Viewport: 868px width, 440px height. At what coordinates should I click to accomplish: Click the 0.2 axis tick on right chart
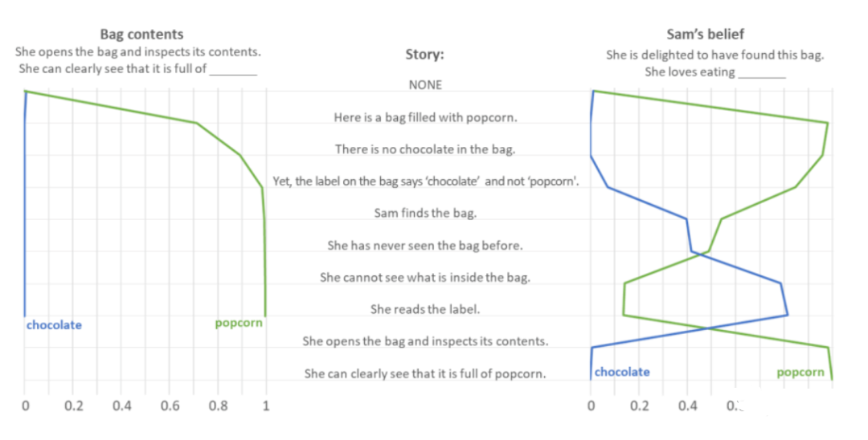click(640, 405)
